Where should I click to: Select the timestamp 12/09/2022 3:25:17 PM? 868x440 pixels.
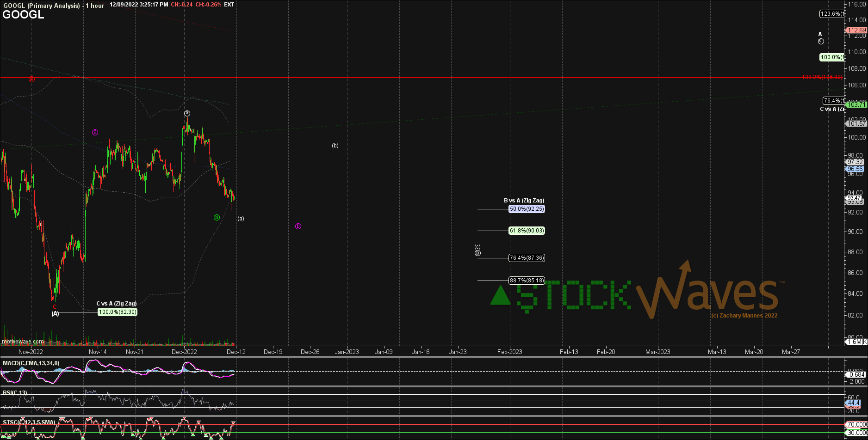click(139, 5)
